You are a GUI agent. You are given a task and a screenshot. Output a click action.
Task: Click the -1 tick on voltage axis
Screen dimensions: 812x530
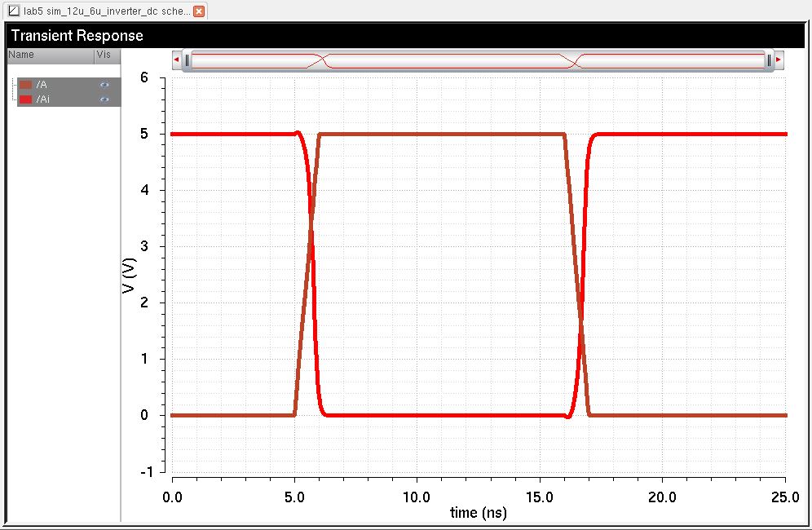coord(147,472)
